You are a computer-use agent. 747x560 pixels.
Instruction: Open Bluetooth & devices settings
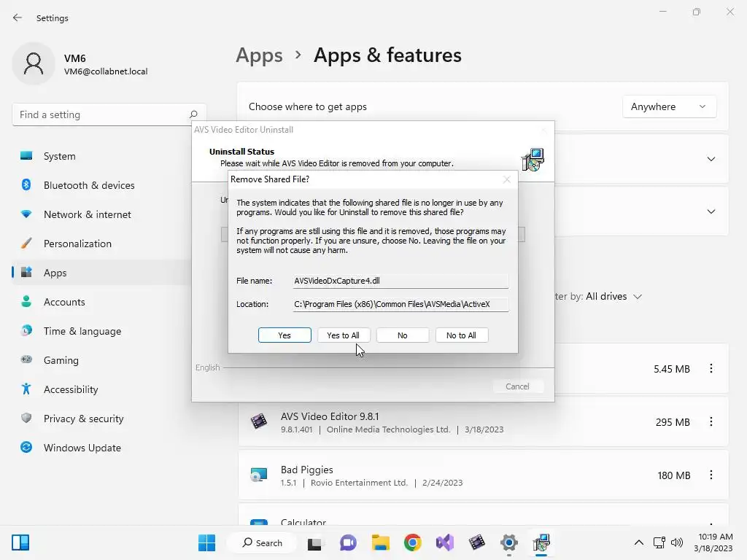point(102,185)
